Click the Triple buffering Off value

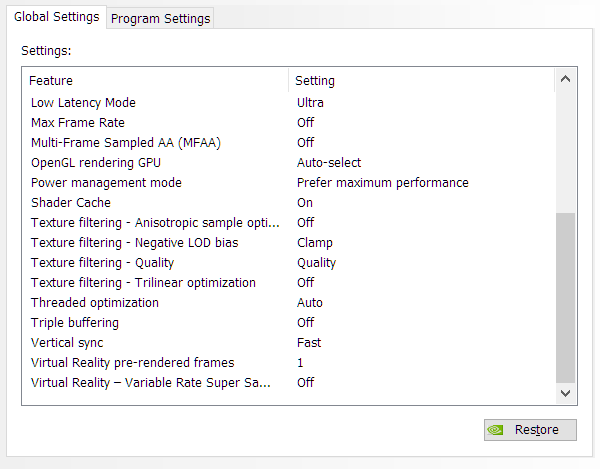click(x=305, y=322)
